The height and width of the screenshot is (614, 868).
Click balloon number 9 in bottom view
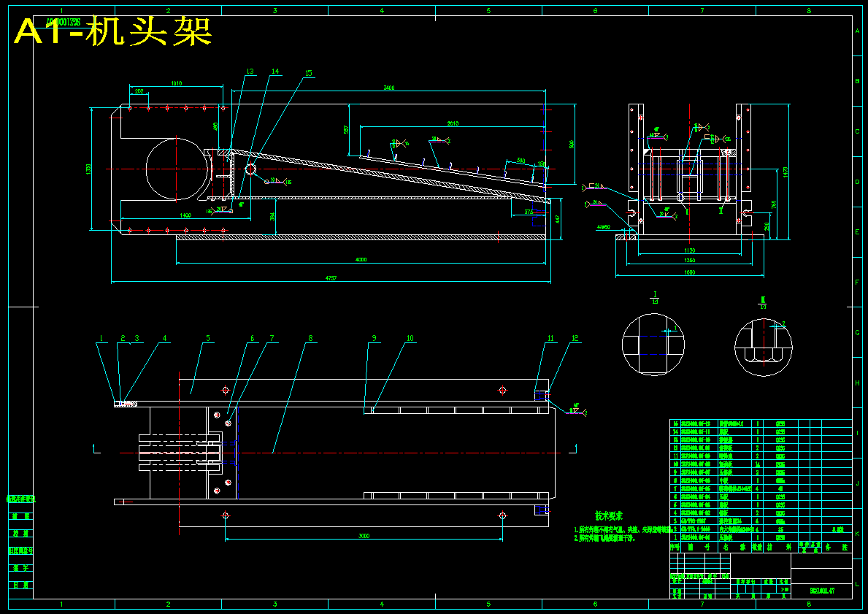pyautogui.click(x=373, y=338)
